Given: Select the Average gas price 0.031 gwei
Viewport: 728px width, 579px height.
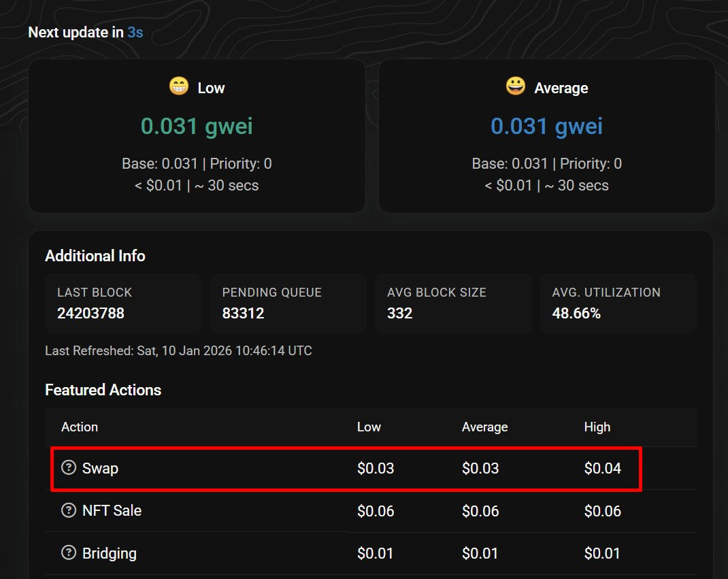Looking at the screenshot, I should 546,127.
